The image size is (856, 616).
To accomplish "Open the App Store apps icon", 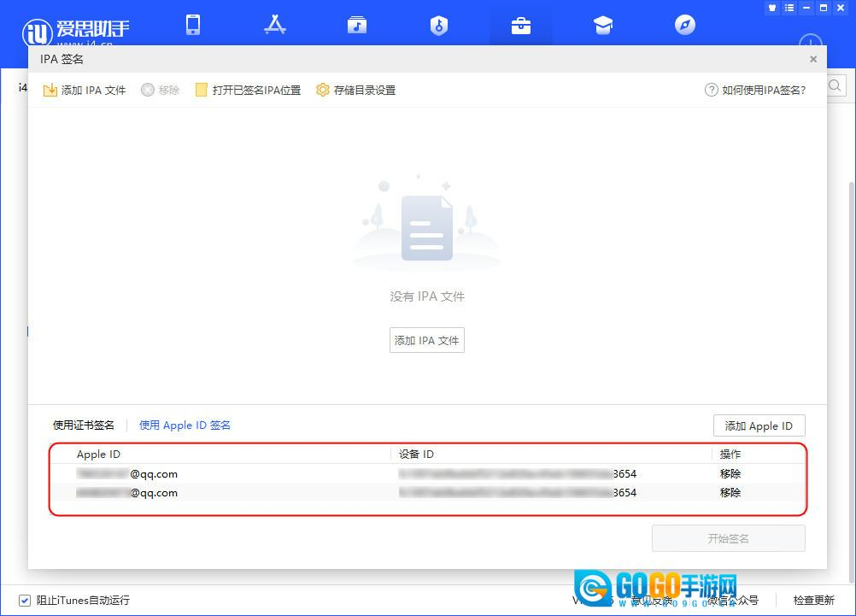I will [x=274, y=25].
